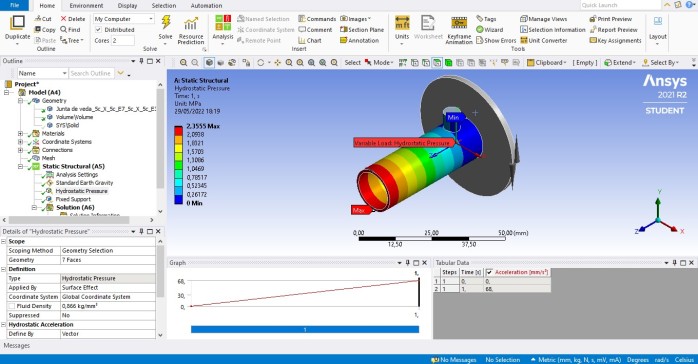
Task: Open the Images dropdown
Action: tap(355, 19)
